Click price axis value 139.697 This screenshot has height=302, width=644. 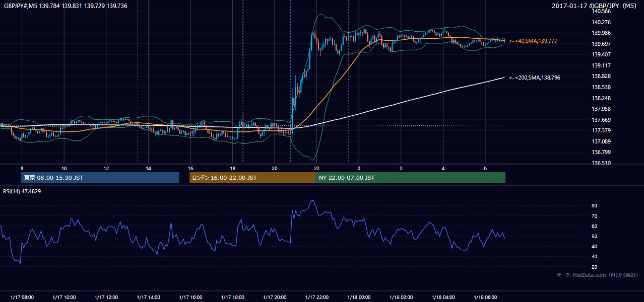pyautogui.click(x=601, y=44)
